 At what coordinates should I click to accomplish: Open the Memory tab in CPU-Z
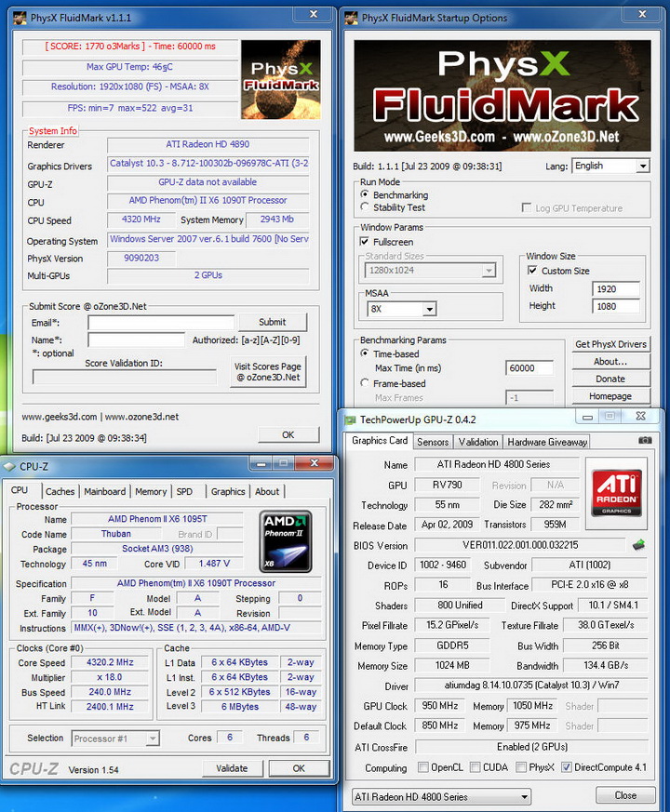tap(151, 491)
